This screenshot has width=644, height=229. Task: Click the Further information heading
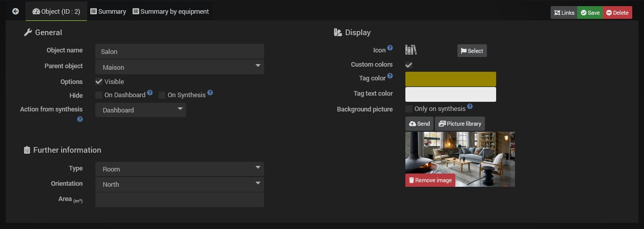coord(67,150)
